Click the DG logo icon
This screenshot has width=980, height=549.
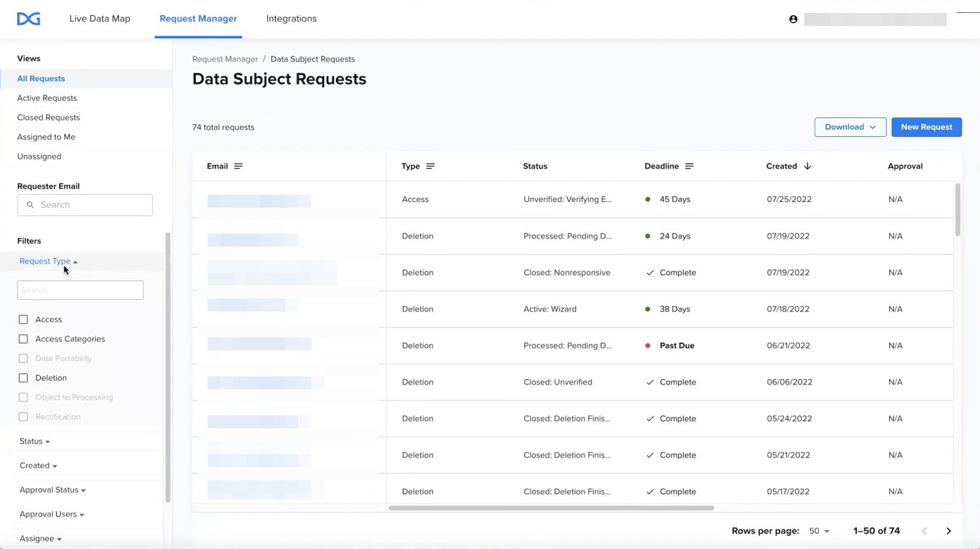point(29,19)
